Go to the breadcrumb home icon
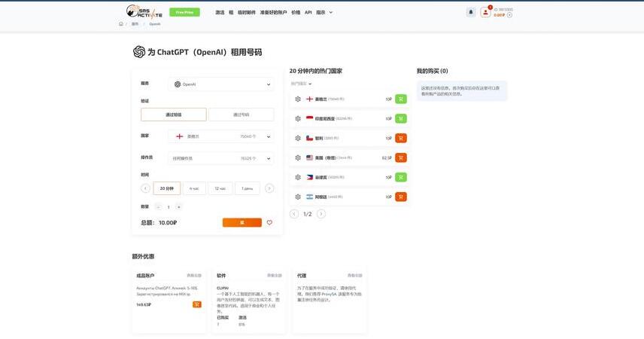Viewport: 644px width, 339px height. click(120, 24)
